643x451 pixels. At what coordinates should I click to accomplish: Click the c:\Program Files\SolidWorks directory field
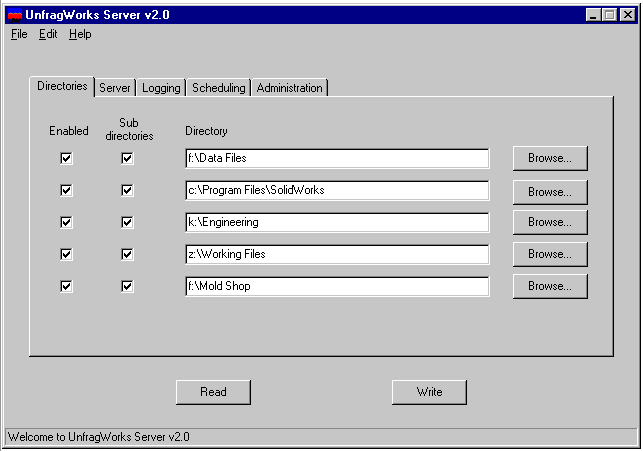337,190
